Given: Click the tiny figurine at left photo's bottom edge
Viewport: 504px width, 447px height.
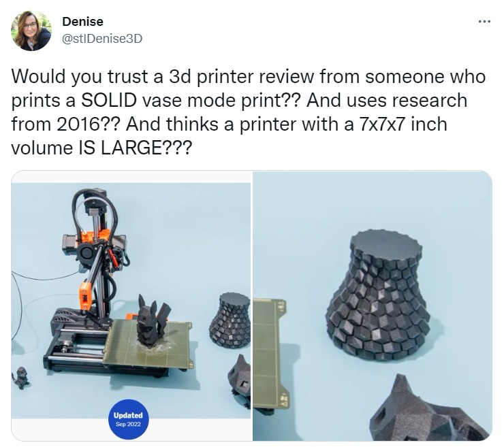Looking at the screenshot, I should click(20, 378).
